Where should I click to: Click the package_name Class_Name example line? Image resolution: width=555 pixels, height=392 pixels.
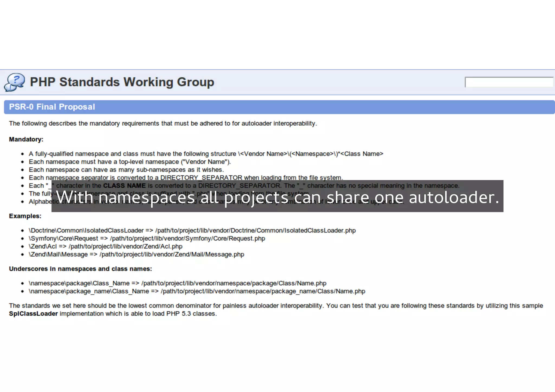coord(197,291)
